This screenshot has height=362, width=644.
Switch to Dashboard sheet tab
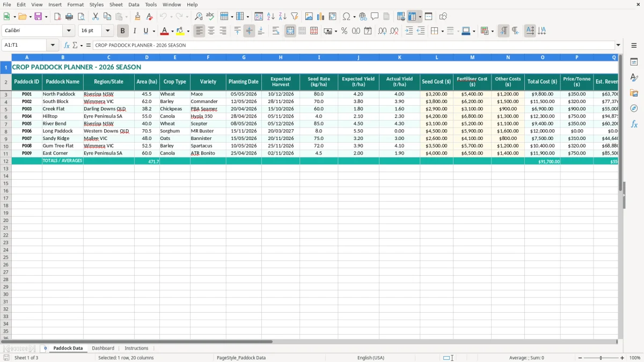pyautogui.click(x=103, y=348)
